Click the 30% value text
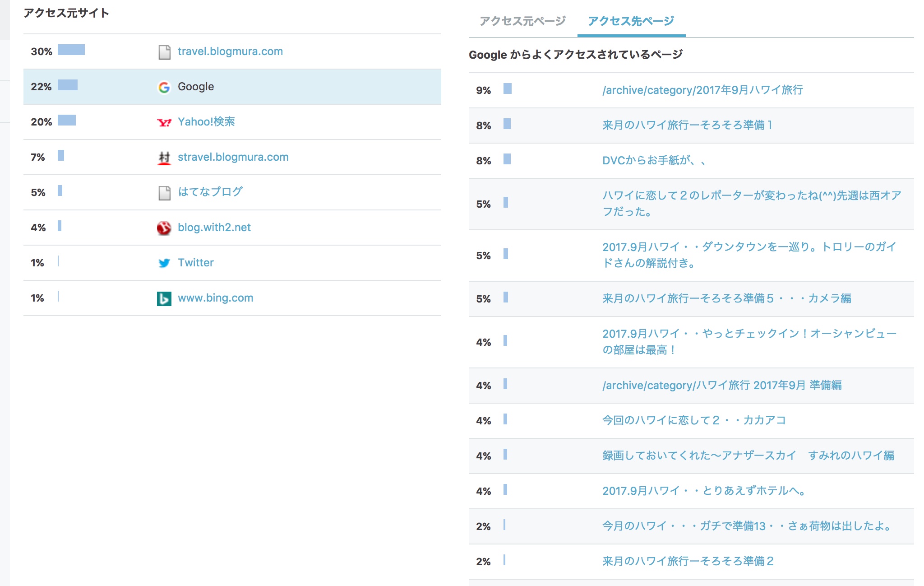Screen dimensions: 924x586 coord(42,51)
